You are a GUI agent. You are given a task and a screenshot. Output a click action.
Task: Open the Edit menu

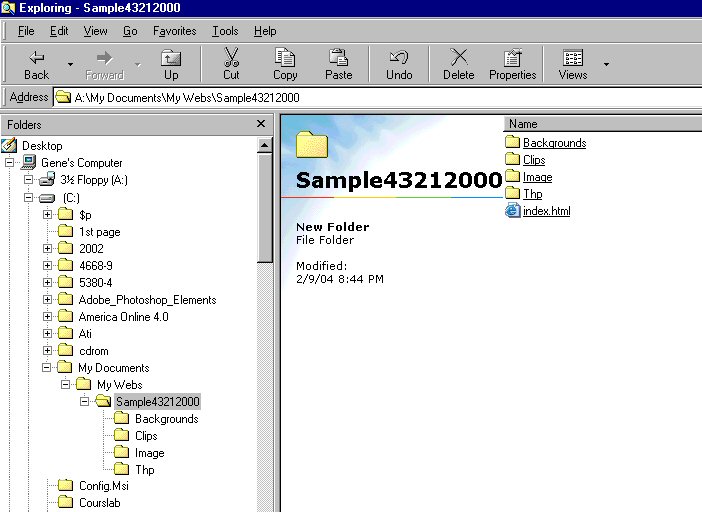pos(59,31)
